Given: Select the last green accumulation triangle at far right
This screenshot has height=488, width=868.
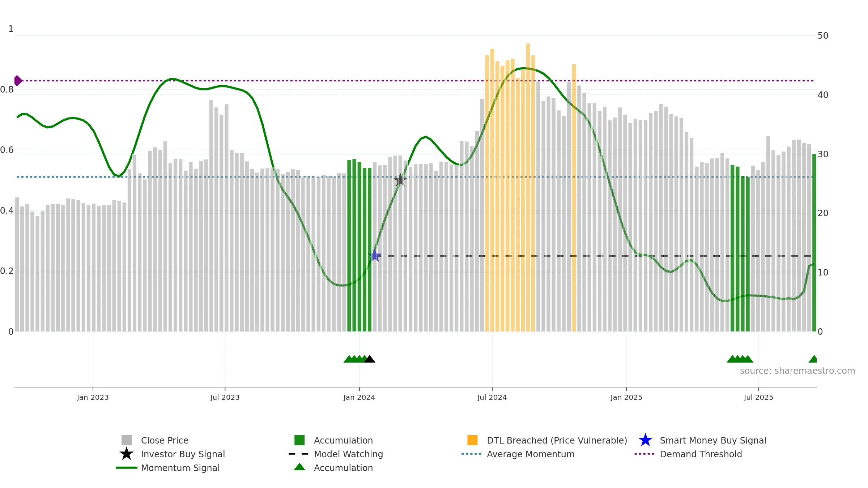Looking at the screenshot, I should tap(813, 359).
